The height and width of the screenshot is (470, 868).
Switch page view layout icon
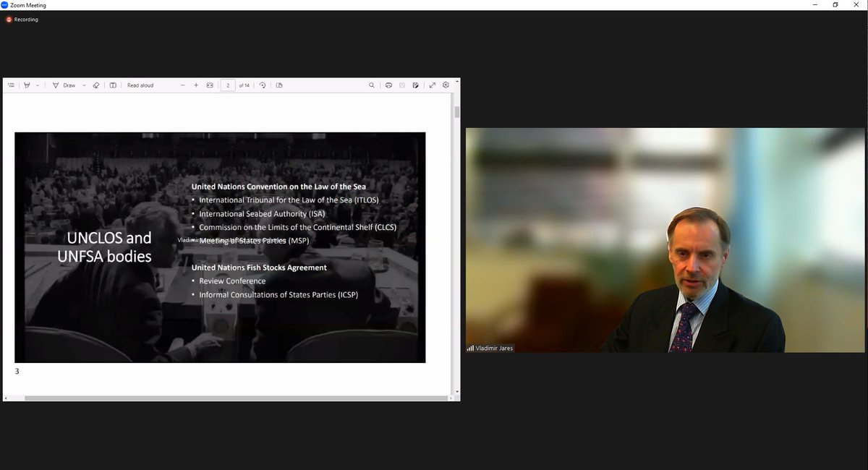coord(279,85)
